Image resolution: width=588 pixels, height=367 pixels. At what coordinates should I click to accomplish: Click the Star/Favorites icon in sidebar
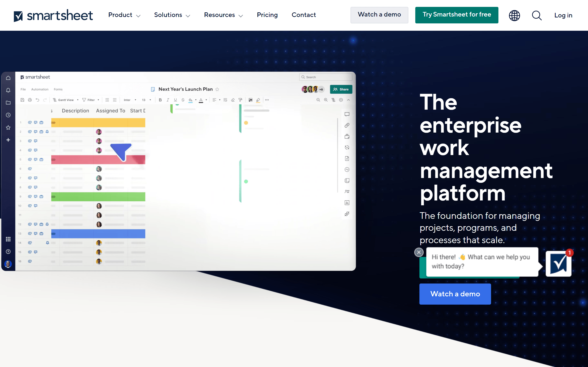[x=8, y=127]
